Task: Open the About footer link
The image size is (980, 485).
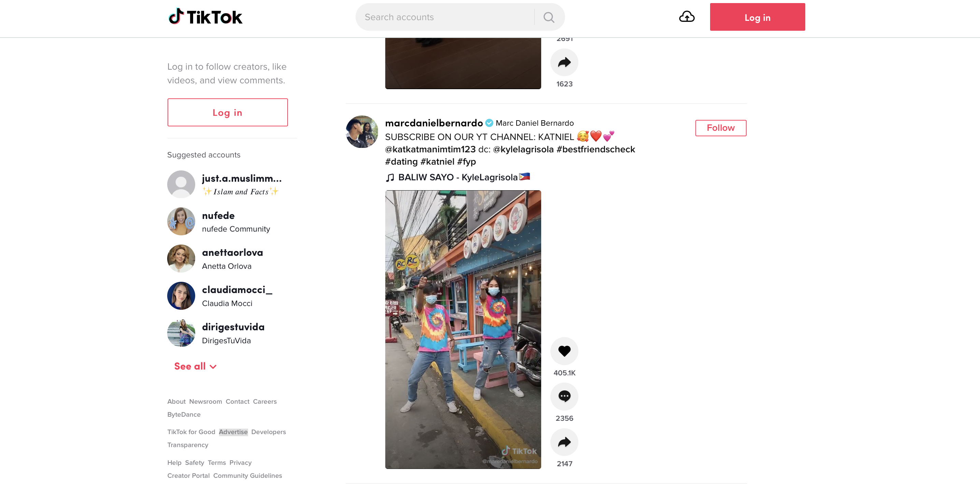Action: pos(176,402)
